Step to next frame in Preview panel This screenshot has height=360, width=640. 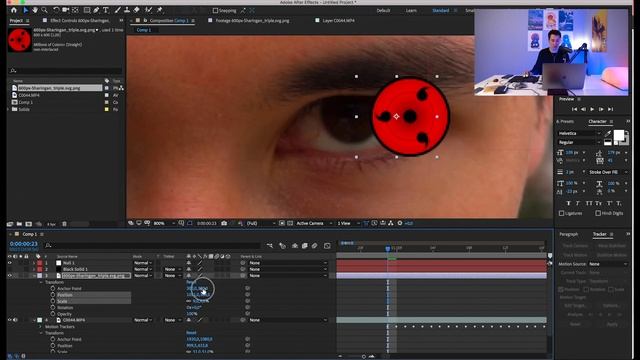[x=601, y=109]
